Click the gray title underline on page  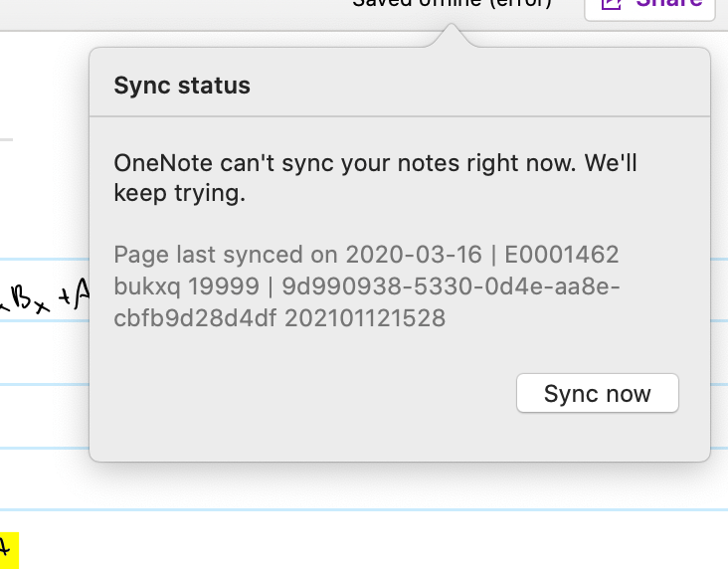click(x=6, y=140)
